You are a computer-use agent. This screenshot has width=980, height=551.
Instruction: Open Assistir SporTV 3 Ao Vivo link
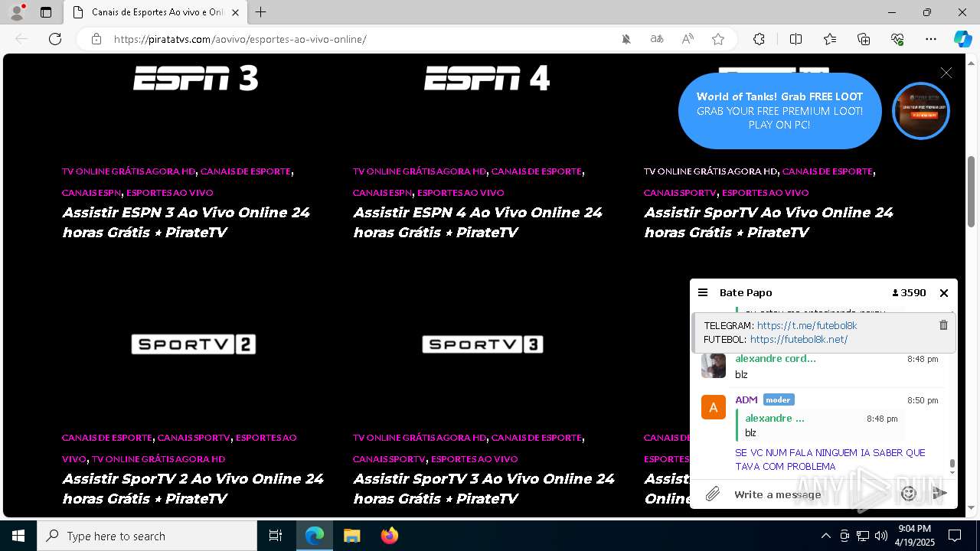[484, 488]
